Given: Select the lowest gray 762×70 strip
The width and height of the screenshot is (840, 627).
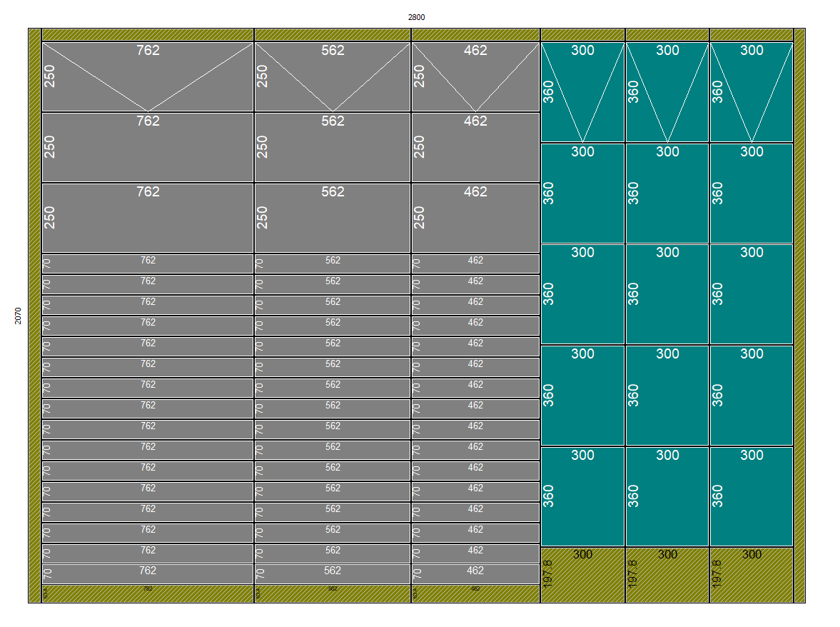Looking at the screenshot, I should point(148,574).
